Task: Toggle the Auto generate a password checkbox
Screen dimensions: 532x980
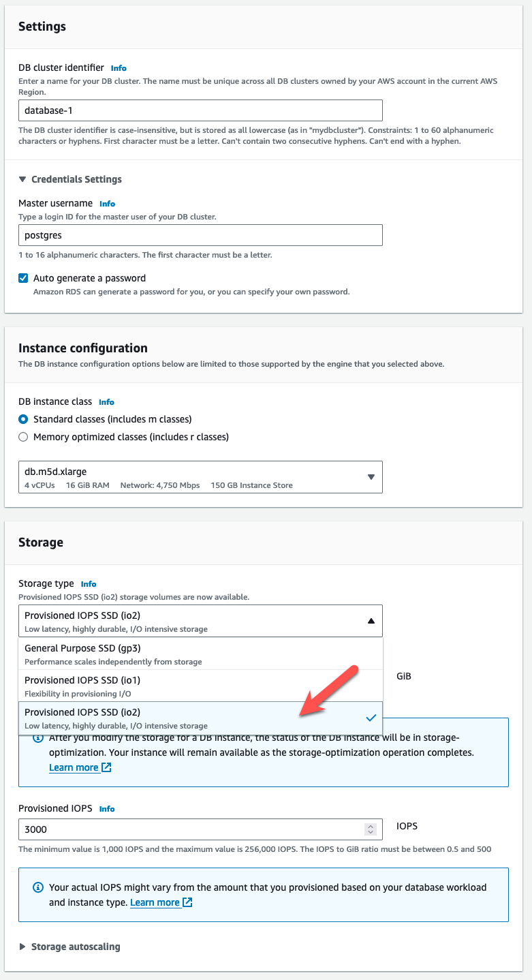Action: (x=23, y=278)
